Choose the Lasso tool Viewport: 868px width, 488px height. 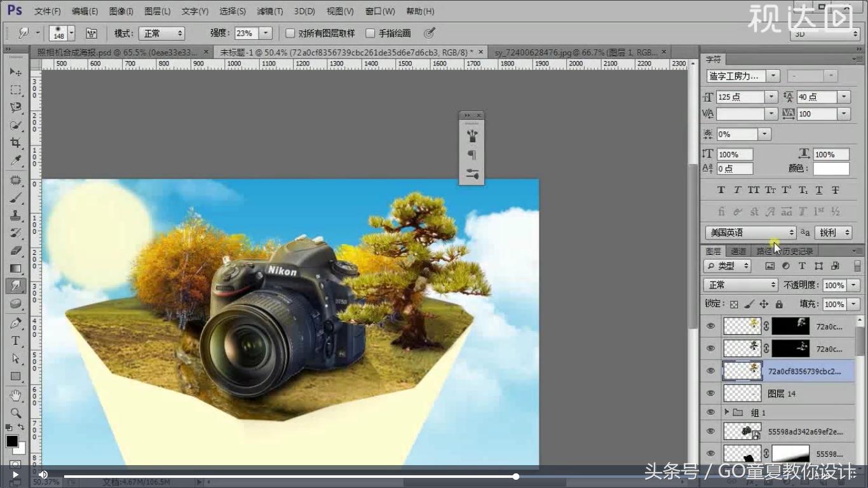pyautogui.click(x=16, y=108)
